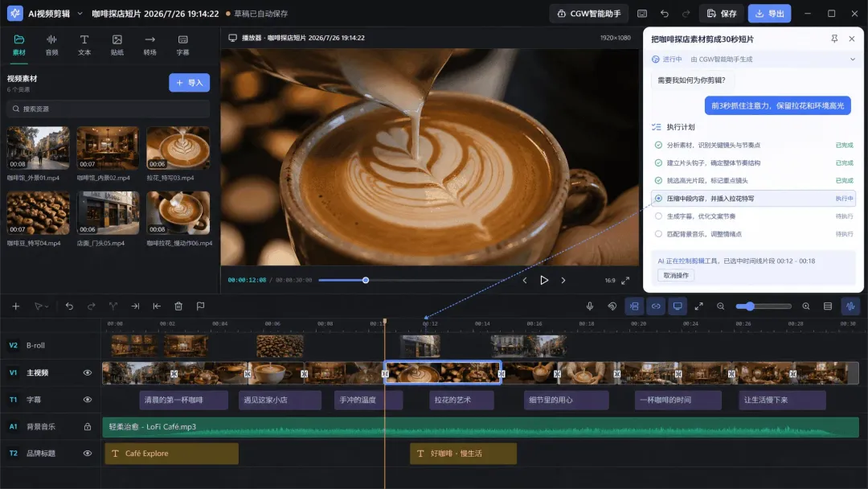Switch to the 转场 tab

click(150, 45)
